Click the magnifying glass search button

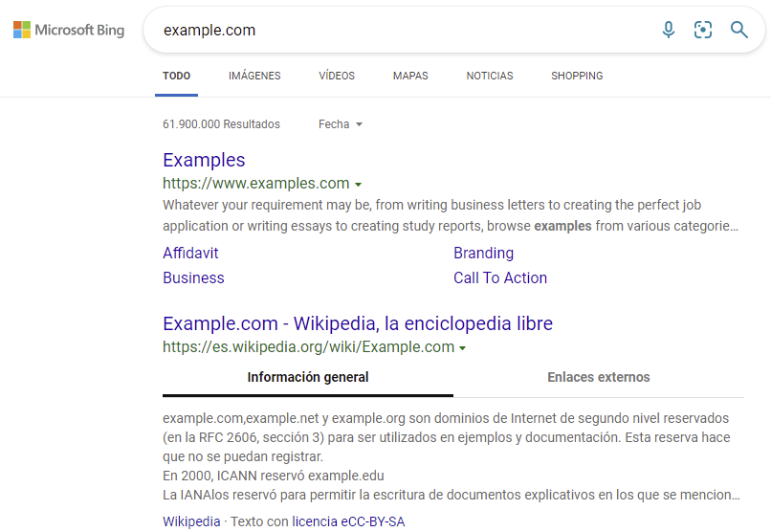[738, 30]
